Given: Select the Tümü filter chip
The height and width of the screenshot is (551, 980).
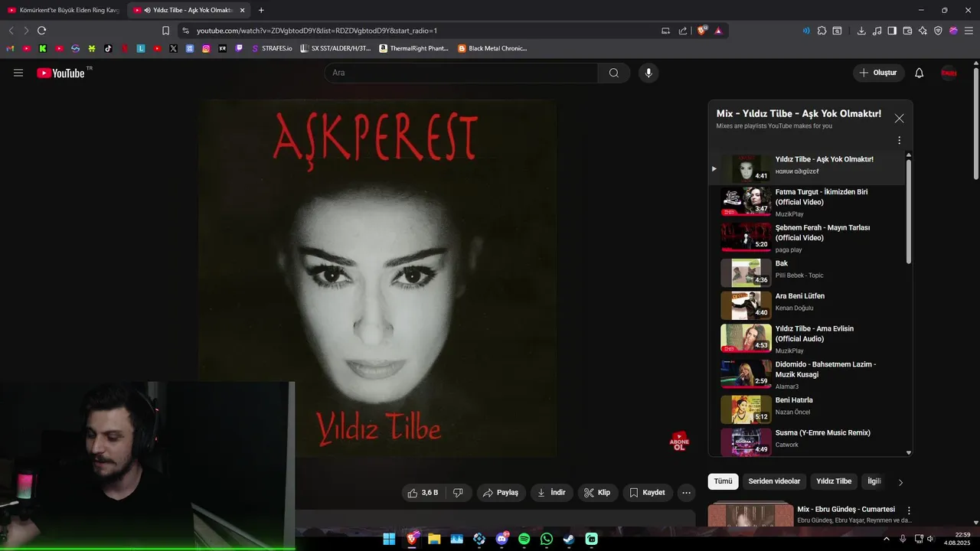Looking at the screenshot, I should point(724,481).
